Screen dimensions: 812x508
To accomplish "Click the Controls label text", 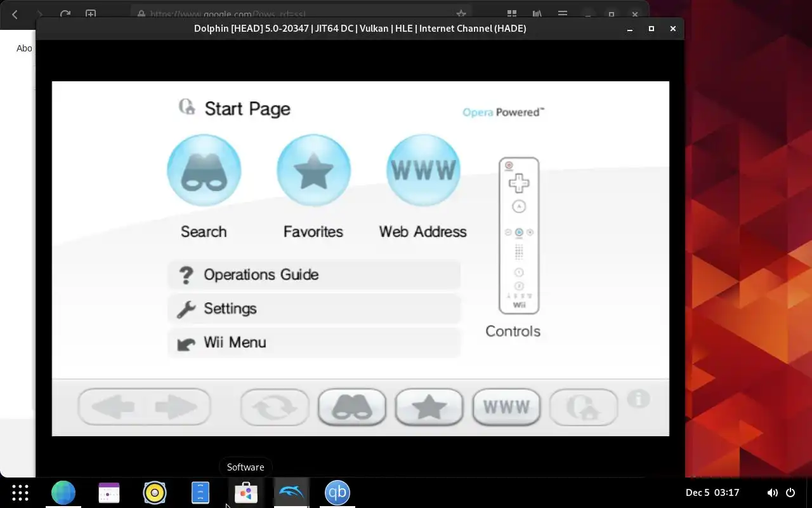I will coord(513,331).
